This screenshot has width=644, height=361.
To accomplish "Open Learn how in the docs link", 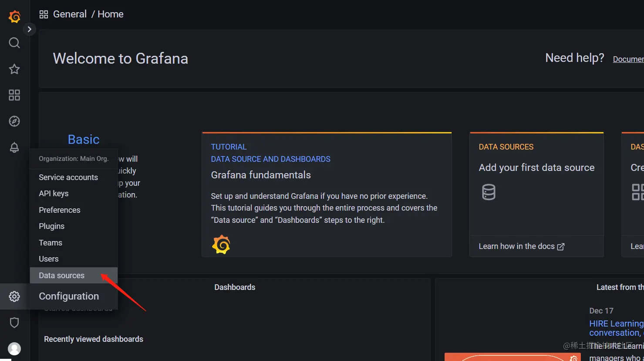I will (x=521, y=246).
